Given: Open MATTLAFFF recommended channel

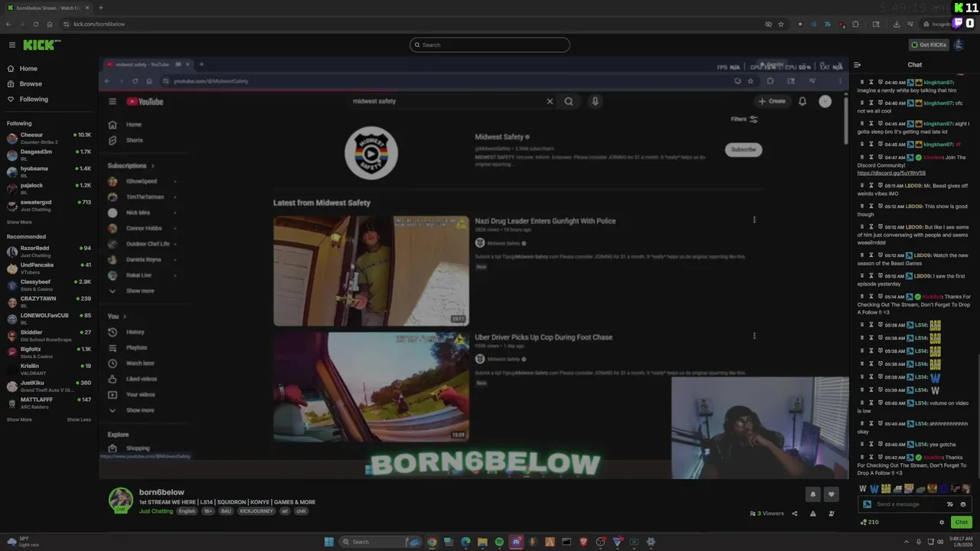Looking at the screenshot, I should pos(47,403).
